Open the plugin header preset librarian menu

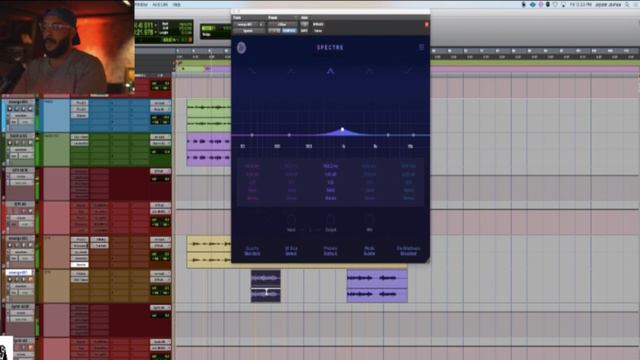tap(282, 24)
